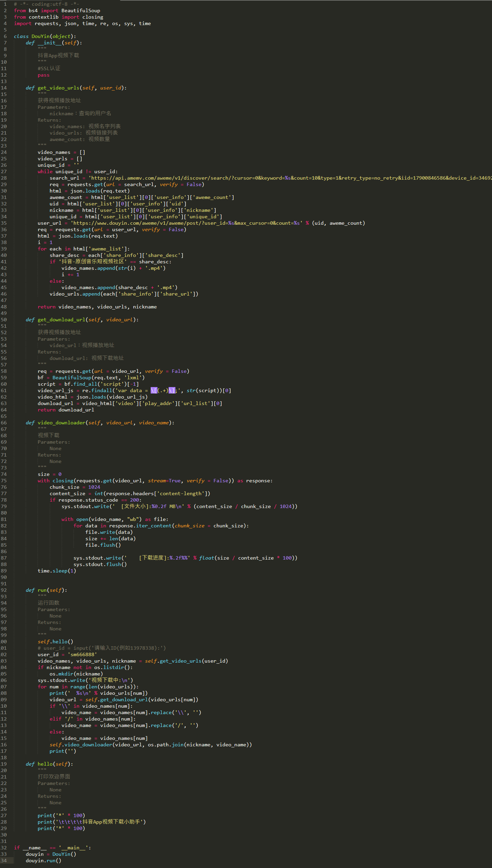Screen dimensions: 492x868
Task: Click BeautifulSoup in the bs4 import line
Action: pos(81,11)
